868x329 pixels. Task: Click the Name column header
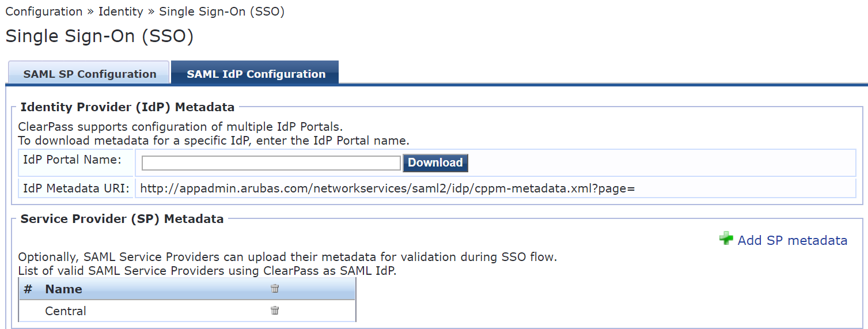(63, 289)
